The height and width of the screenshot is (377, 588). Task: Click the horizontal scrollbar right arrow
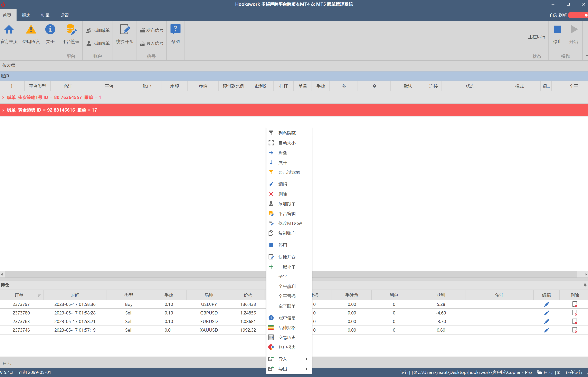pyautogui.click(x=586, y=274)
